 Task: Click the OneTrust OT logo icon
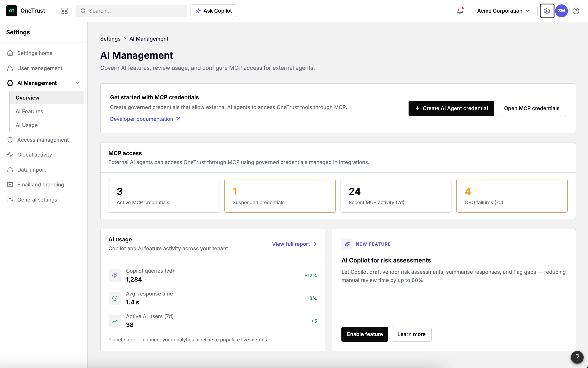click(x=12, y=11)
